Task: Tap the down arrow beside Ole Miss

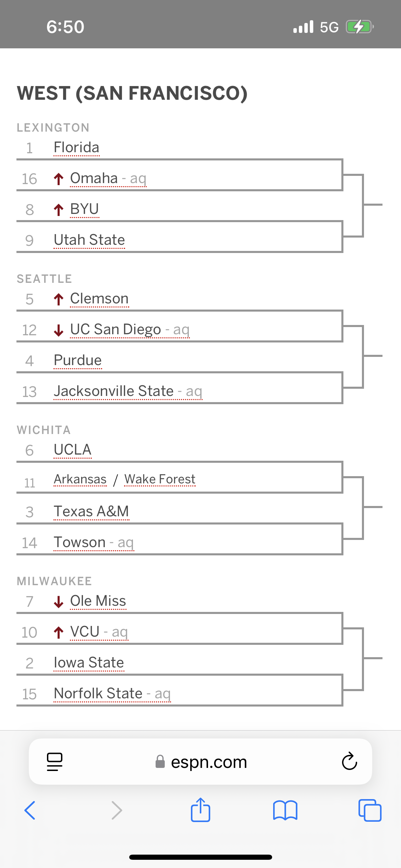Action: (59, 601)
